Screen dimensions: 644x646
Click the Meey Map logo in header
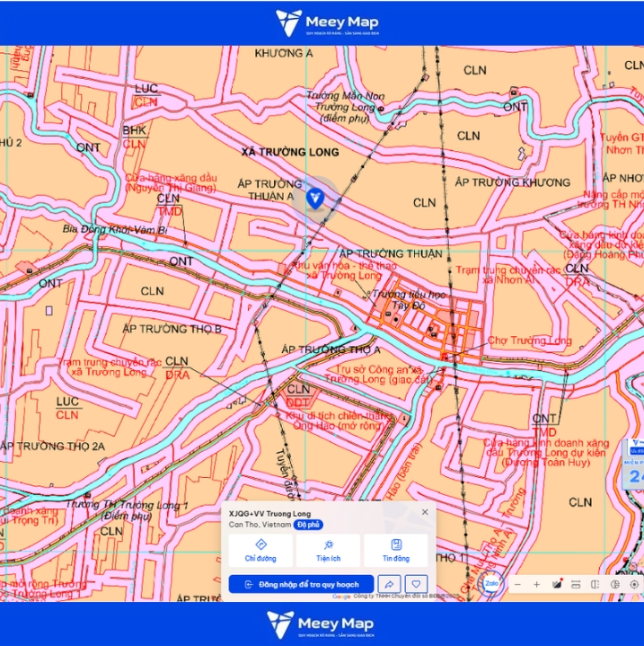327,22
